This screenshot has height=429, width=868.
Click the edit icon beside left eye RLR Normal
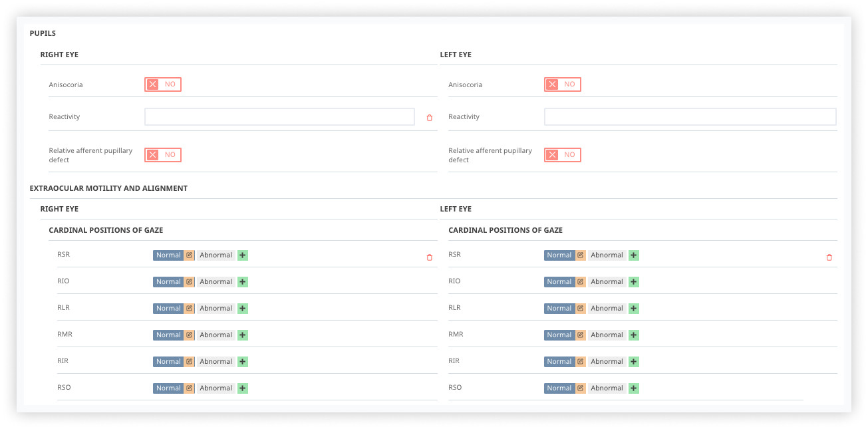(x=581, y=309)
